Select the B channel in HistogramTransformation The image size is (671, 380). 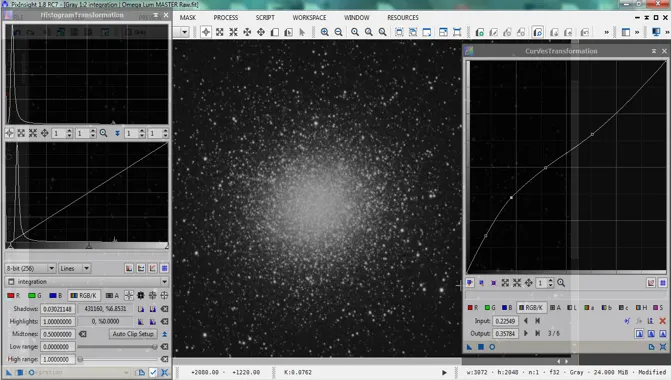[x=56, y=295]
